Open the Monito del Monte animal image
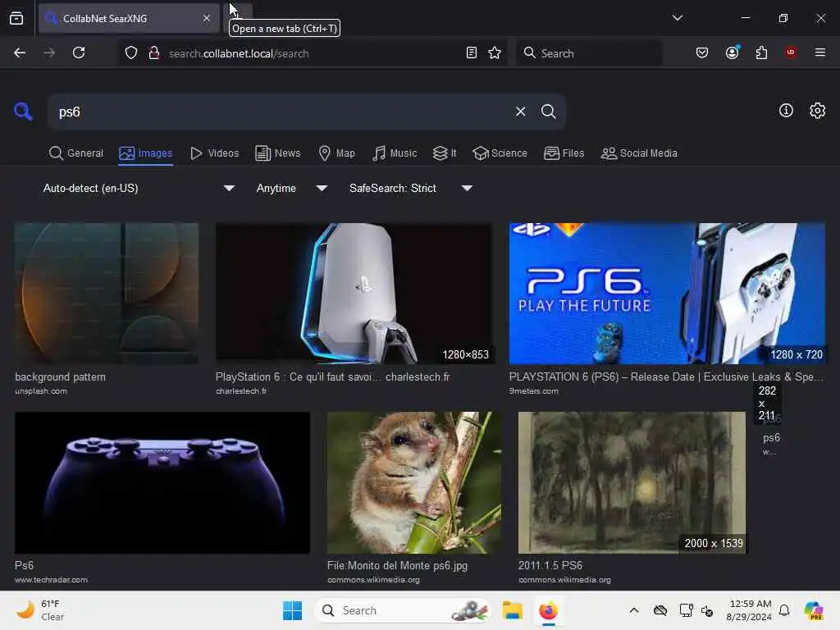 point(414,482)
